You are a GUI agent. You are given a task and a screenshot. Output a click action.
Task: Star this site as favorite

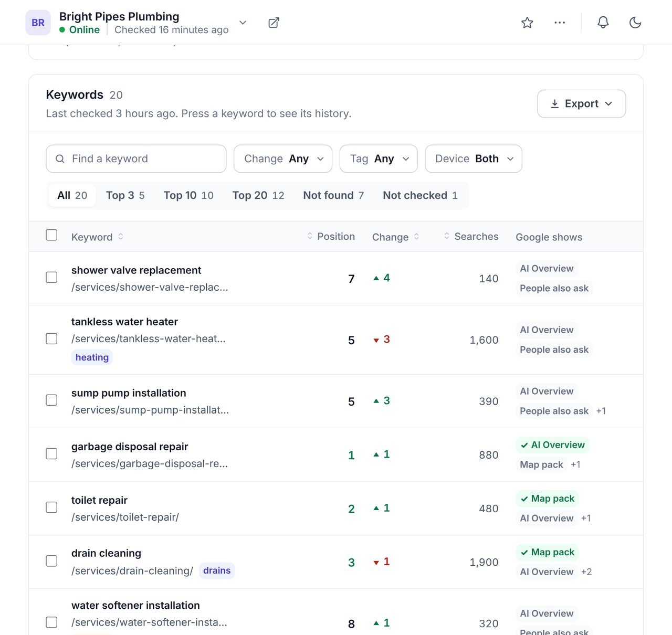tap(527, 23)
